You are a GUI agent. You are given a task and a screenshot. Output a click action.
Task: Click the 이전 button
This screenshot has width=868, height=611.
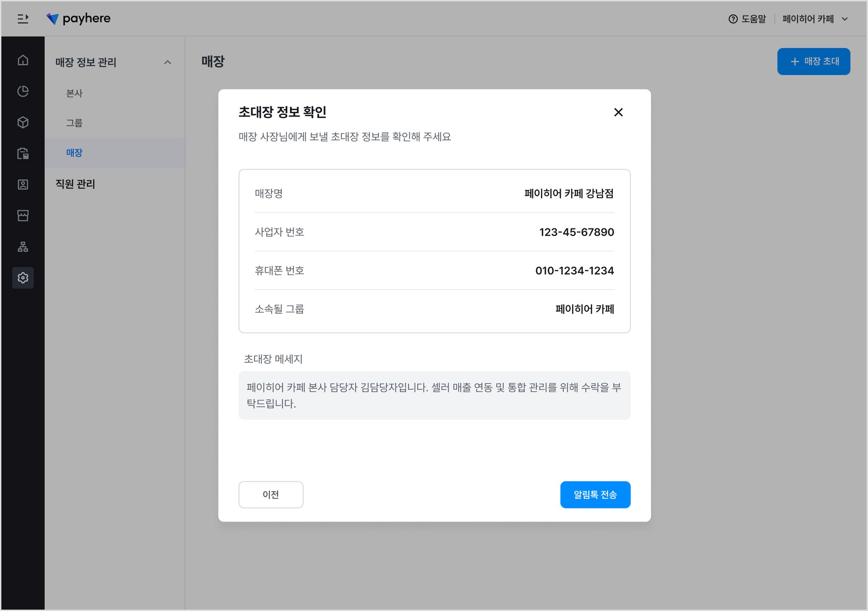(271, 494)
